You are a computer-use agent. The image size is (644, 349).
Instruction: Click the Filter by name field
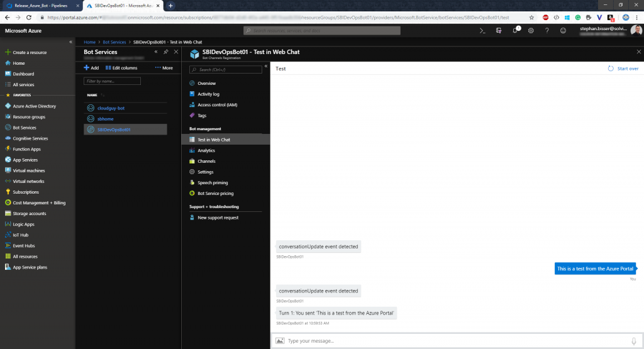pos(112,81)
